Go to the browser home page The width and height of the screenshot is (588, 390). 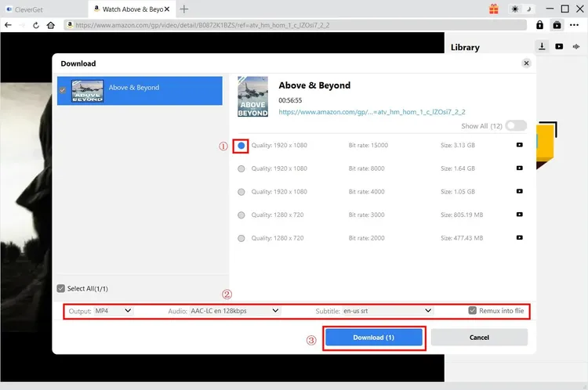51,25
